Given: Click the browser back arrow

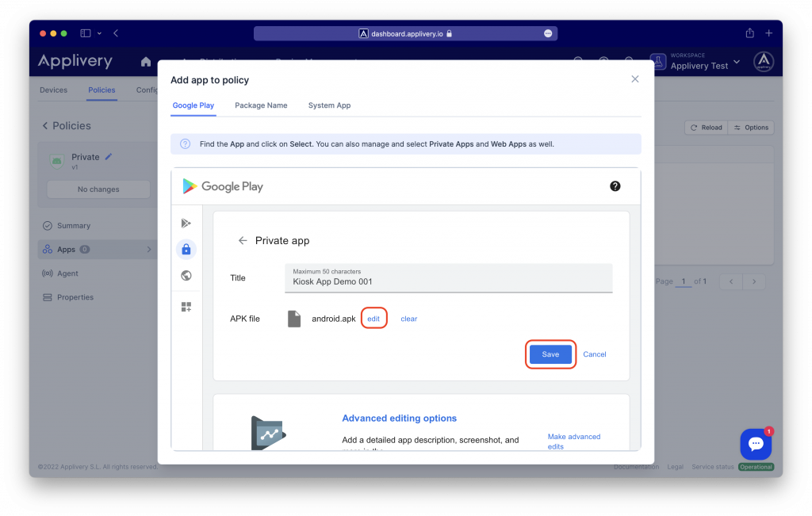Looking at the screenshot, I should point(116,33).
